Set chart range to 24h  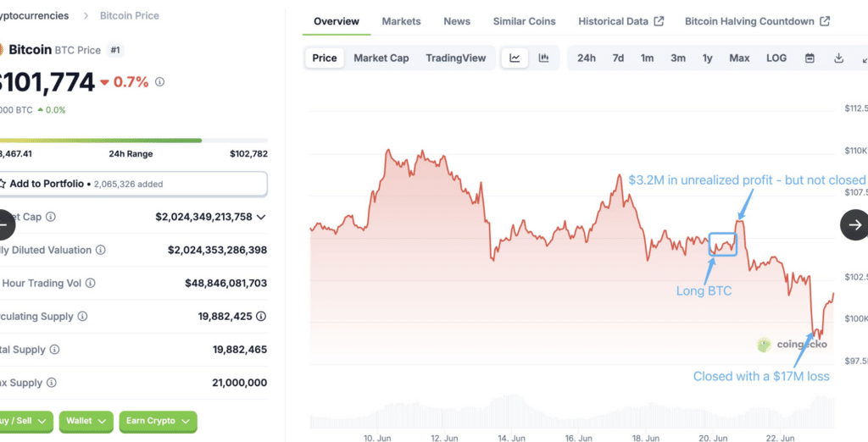(x=587, y=58)
